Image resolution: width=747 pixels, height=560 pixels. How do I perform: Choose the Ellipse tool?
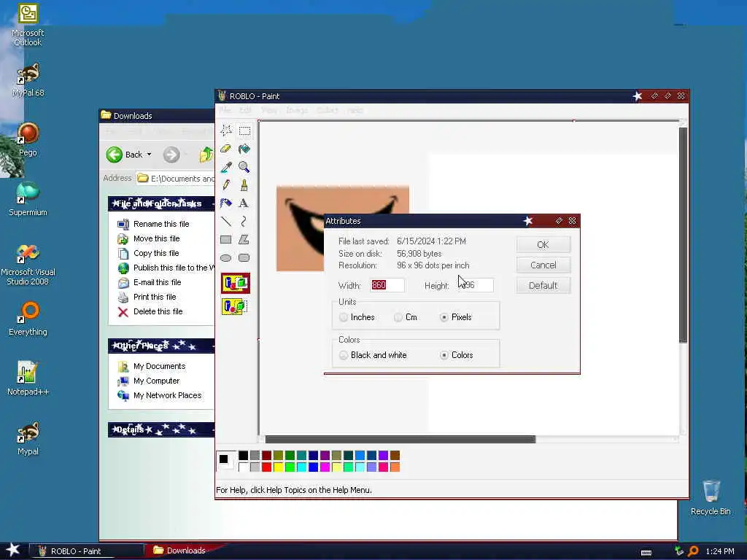[226, 257]
